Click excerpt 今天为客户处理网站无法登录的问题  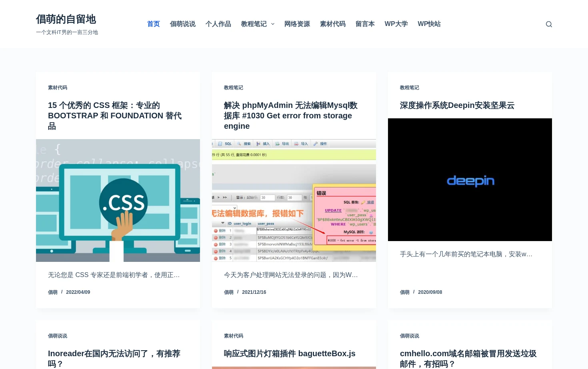[291, 275]
